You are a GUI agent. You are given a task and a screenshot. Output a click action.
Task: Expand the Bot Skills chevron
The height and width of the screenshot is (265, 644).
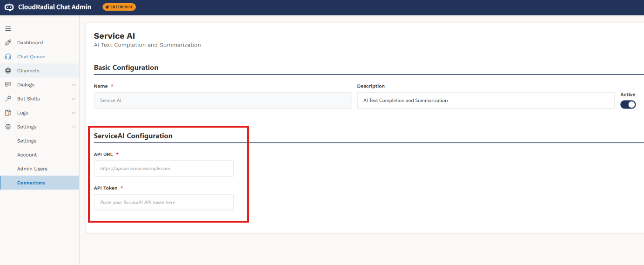coord(74,99)
